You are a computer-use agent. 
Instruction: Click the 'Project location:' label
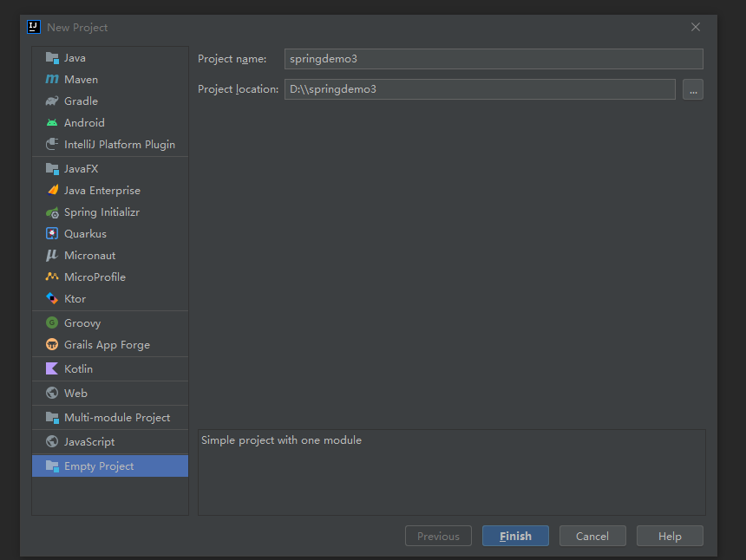point(238,89)
